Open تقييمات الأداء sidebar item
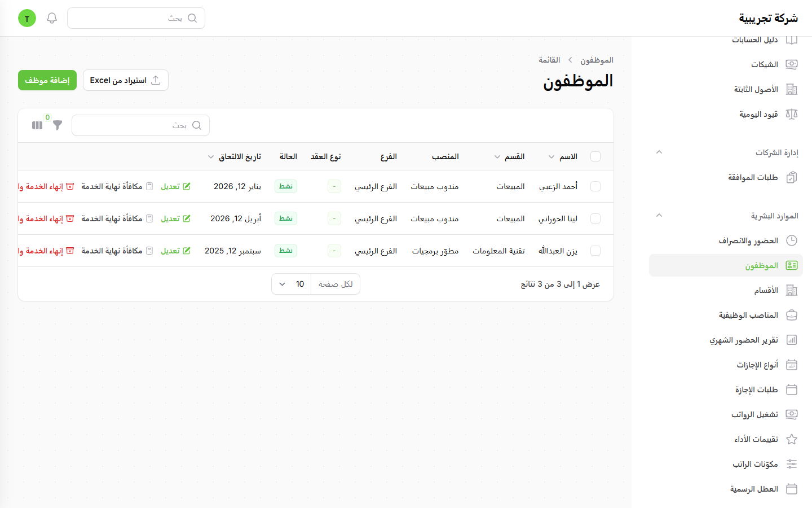This screenshot has width=812, height=508. (726, 439)
